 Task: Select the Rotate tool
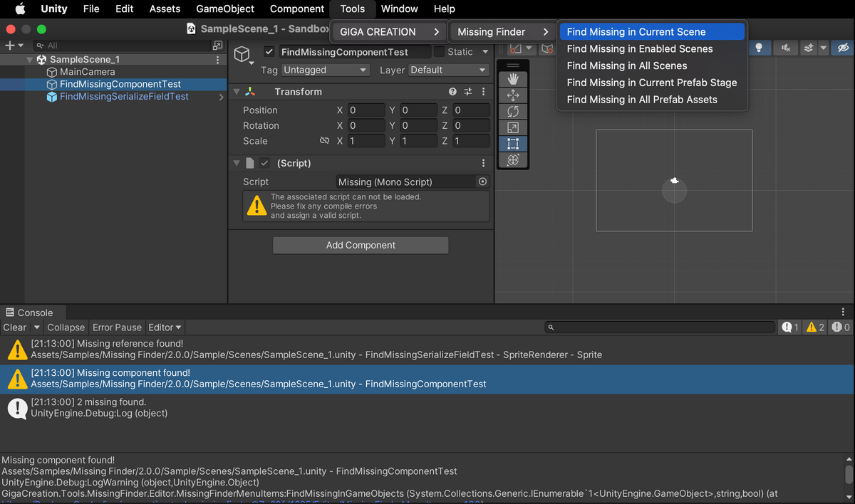513,111
